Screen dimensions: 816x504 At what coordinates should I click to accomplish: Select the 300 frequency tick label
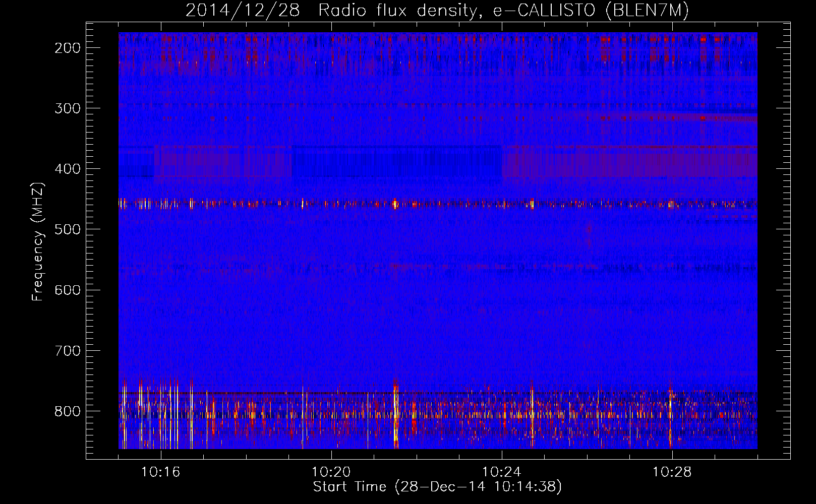point(68,108)
